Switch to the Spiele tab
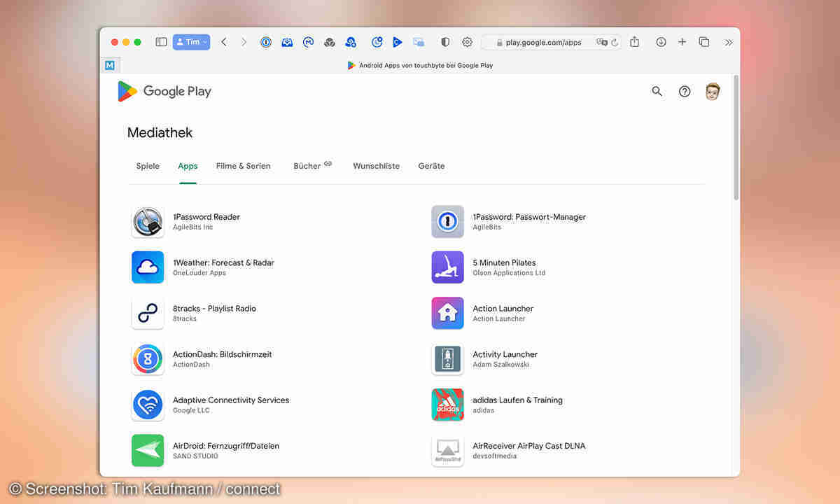Screen dimensions: 840x504 pos(148,166)
